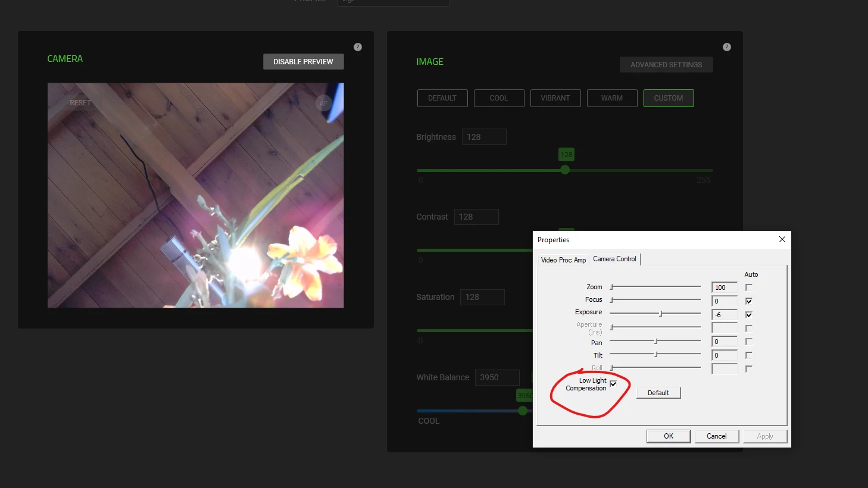The width and height of the screenshot is (868, 488).
Task: Click the Exposure slider in Properties
Action: 655,313
